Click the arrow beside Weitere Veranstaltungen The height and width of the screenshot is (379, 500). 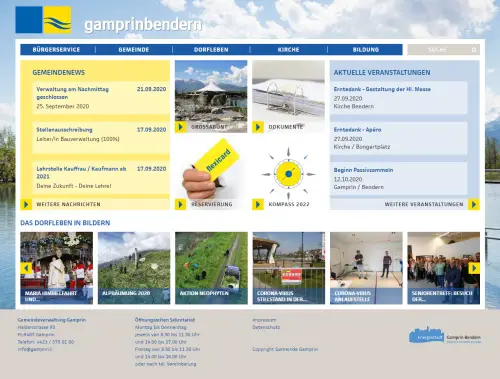pyautogui.click(x=474, y=204)
